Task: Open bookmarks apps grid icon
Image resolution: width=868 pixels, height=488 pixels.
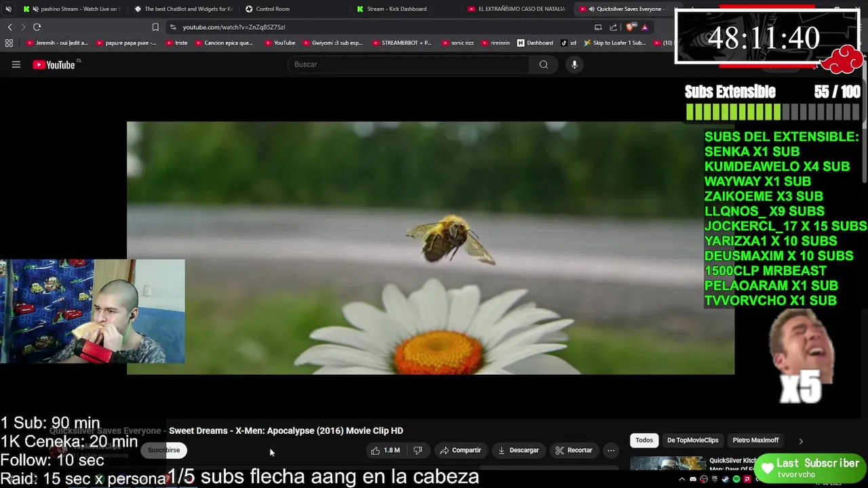Action: 9,43
